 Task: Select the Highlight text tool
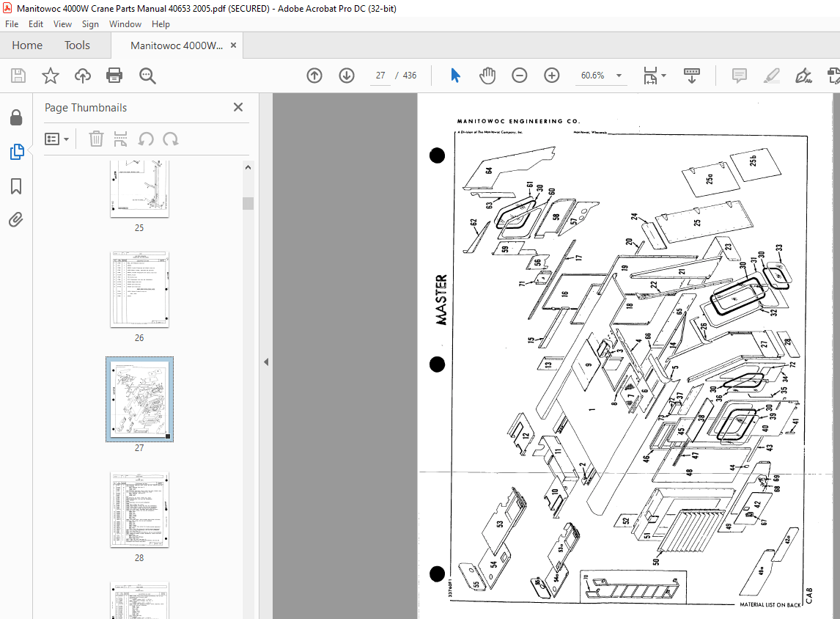pos(771,75)
